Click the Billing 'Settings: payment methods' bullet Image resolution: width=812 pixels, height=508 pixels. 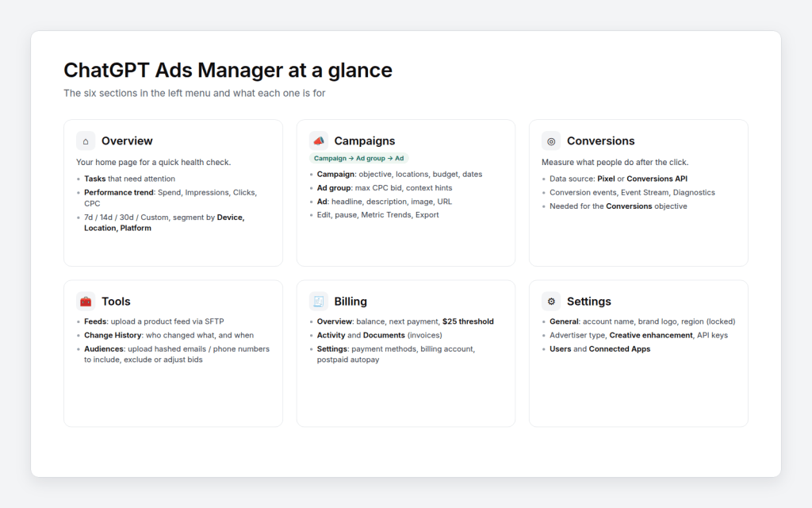tap(396, 354)
